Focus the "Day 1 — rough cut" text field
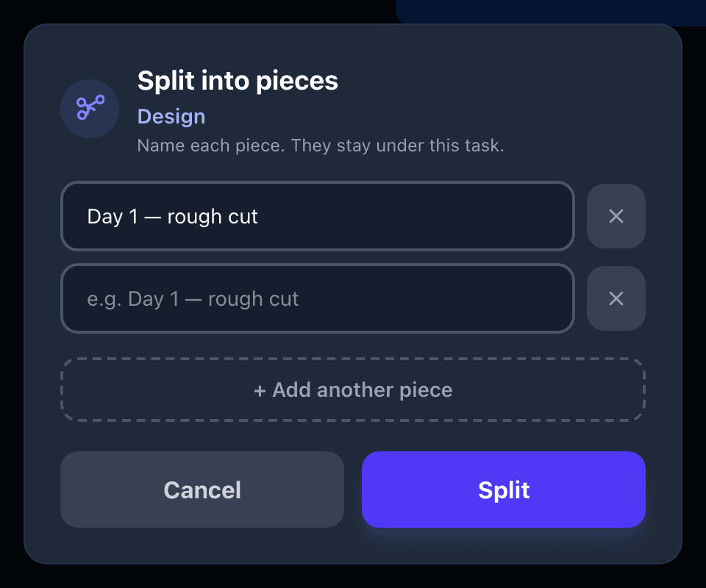 318,216
